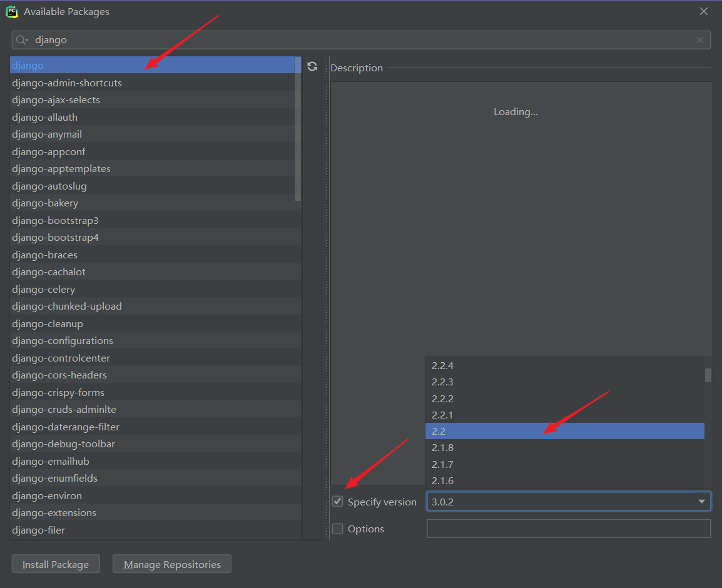
Task: Select django-environ package
Action: pyautogui.click(x=155, y=495)
